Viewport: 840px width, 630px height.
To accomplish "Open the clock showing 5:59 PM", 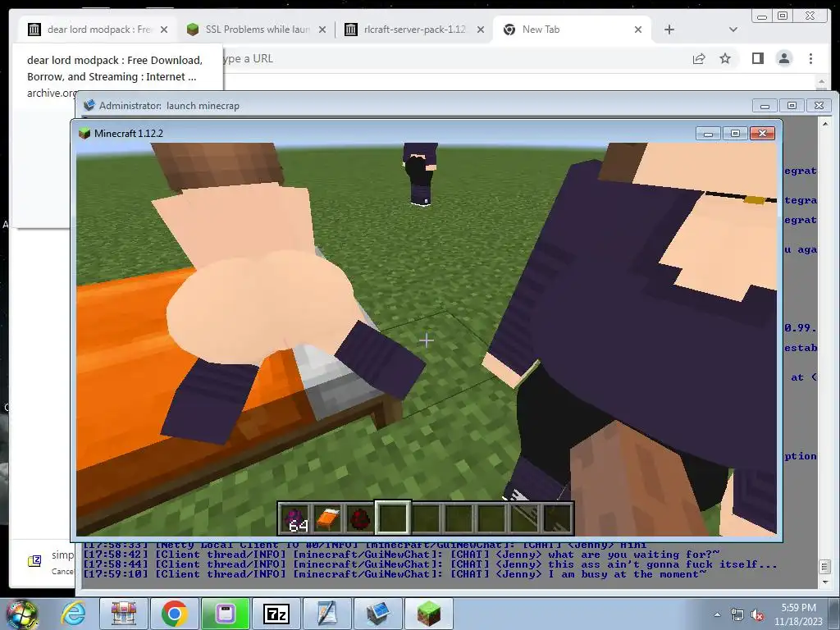I will pyautogui.click(x=797, y=614).
